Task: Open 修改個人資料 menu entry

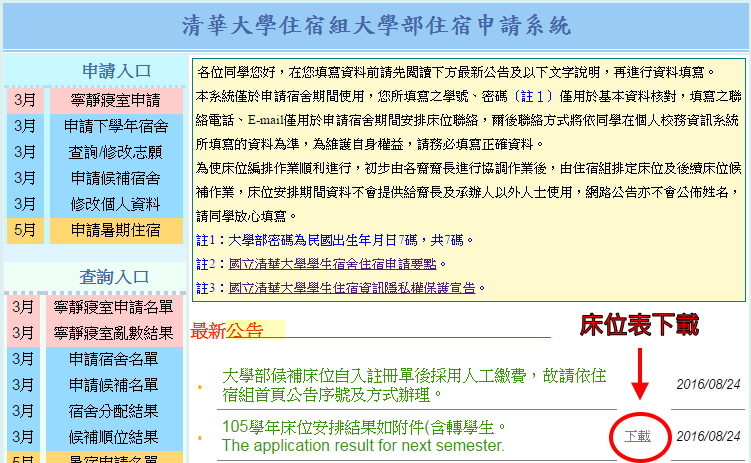Action: (116, 204)
